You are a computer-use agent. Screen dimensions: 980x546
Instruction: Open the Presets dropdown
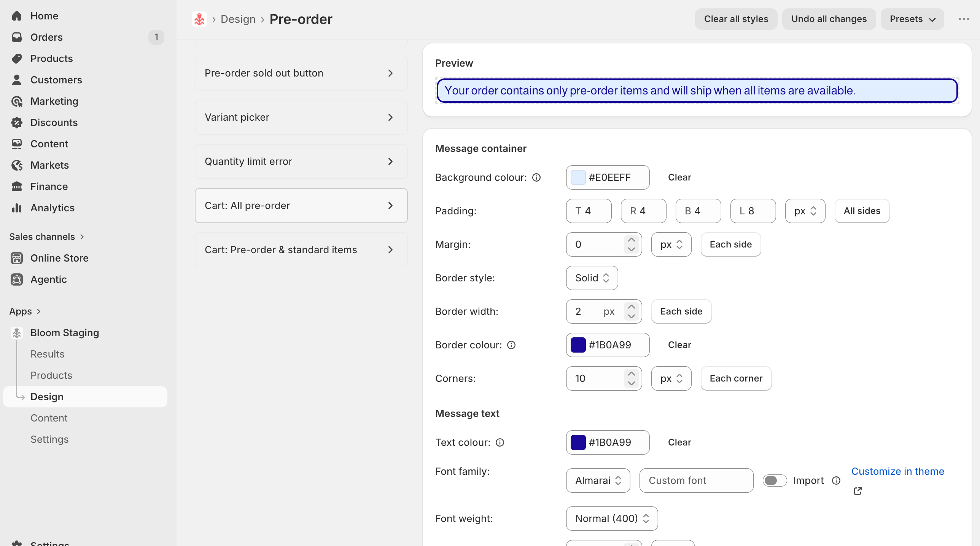pyautogui.click(x=912, y=19)
